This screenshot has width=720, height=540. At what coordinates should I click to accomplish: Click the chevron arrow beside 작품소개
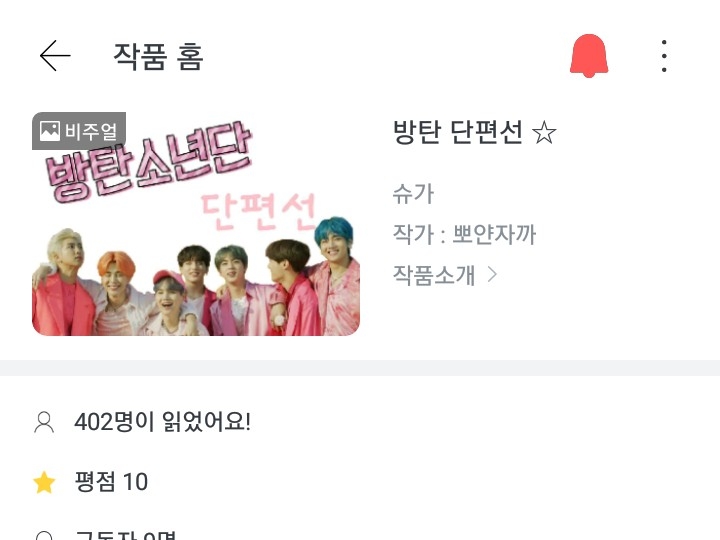point(492,275)
